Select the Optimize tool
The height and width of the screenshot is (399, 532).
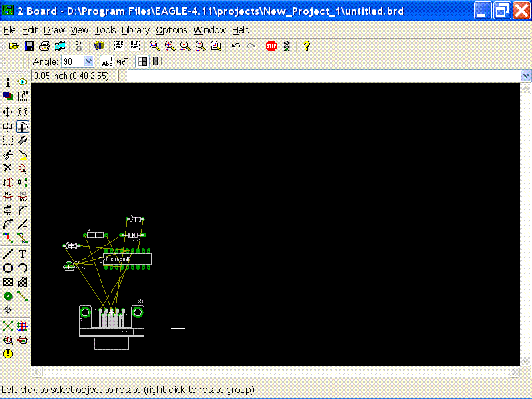pyautogui.click(x=23, y=224)
